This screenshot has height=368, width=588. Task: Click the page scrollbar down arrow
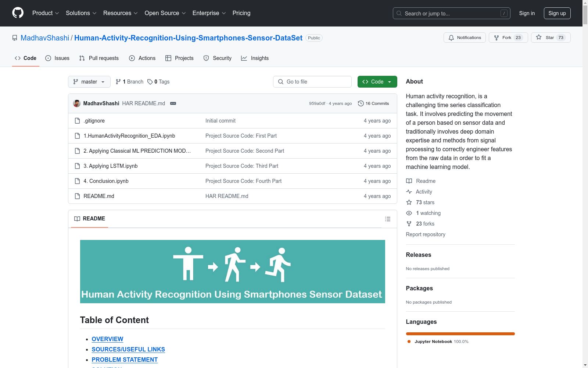(585, 365)
